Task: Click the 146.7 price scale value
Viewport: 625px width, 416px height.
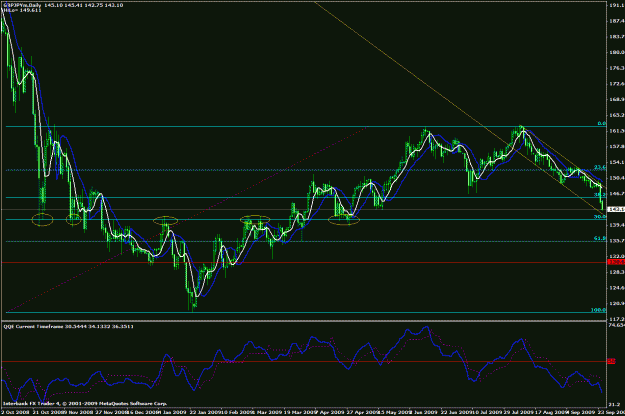Action: [x=617, y=194]
